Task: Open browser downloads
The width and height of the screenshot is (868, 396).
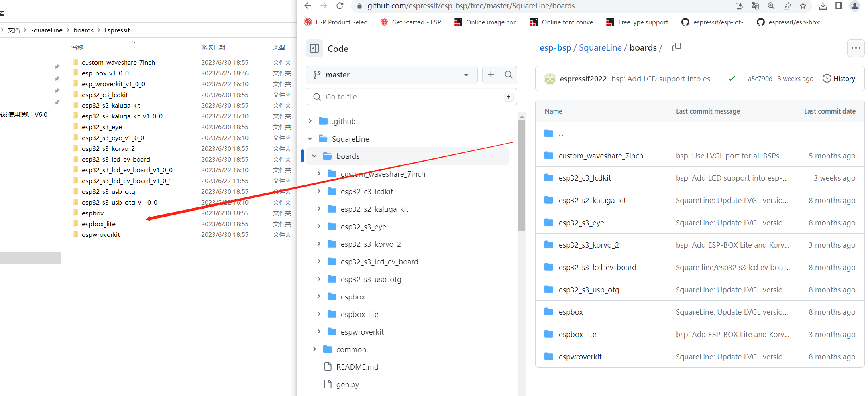Action: coord(823,6)
